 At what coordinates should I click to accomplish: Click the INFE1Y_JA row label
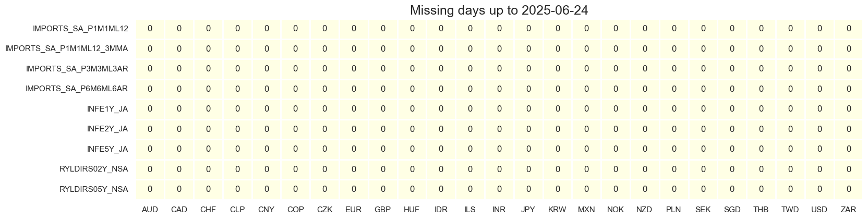click(x=107, y=109)
